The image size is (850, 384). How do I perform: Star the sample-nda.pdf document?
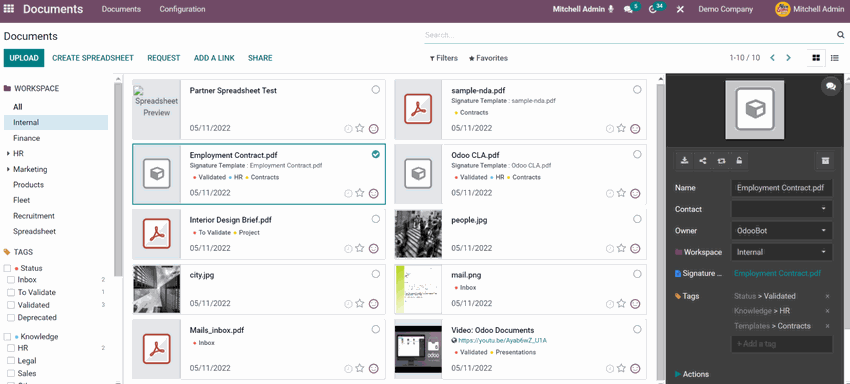coord(621,129)
